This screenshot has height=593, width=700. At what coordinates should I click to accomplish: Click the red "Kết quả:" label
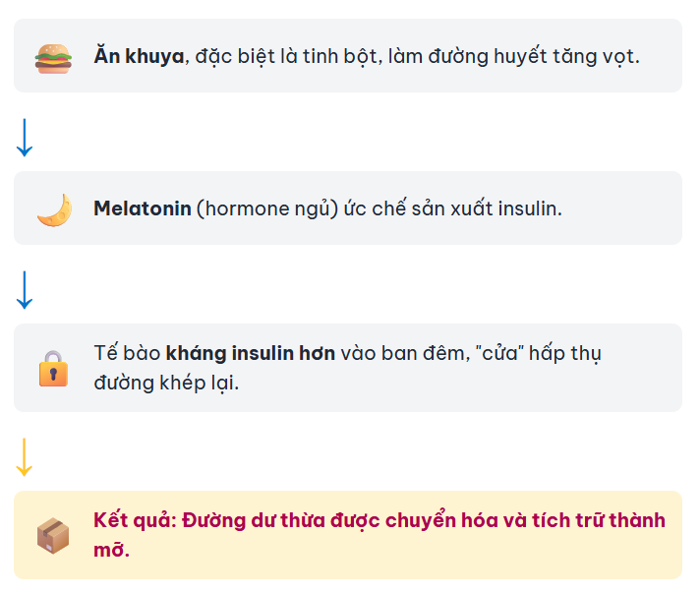135,520
